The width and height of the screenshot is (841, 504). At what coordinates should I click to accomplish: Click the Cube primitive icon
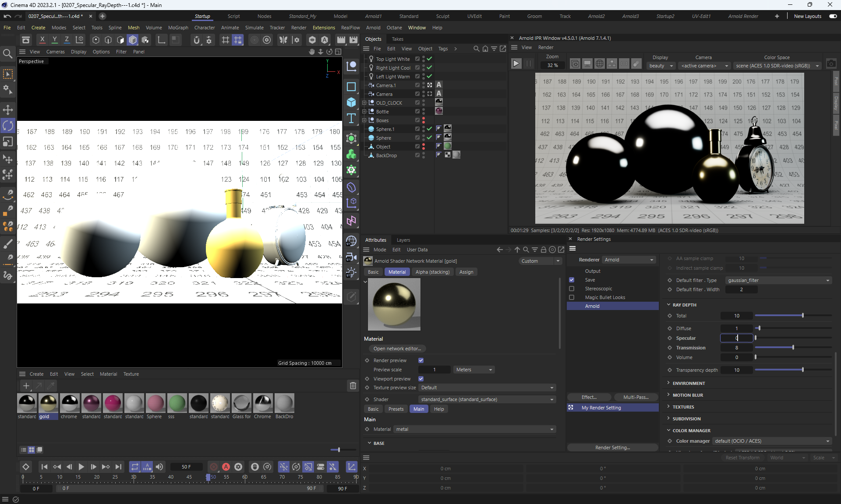click(x=351, y=102)
